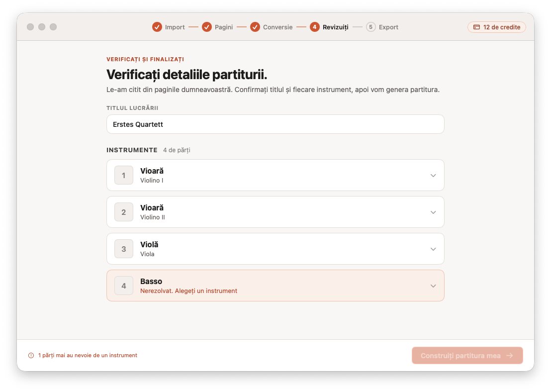Select the Revizuiți step label
The height and width of the screenshot is (392, 551).
[x=336, y=27]
